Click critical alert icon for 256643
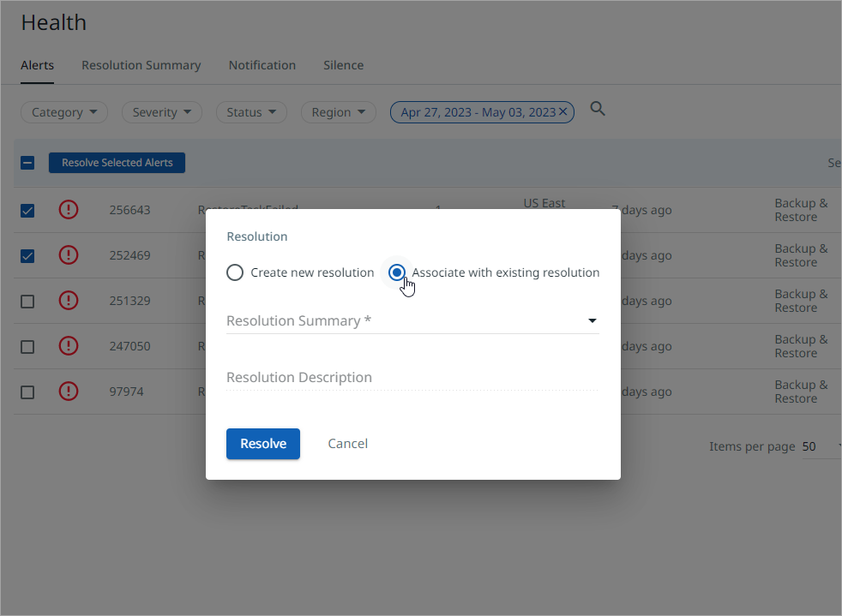 [69, 210]
